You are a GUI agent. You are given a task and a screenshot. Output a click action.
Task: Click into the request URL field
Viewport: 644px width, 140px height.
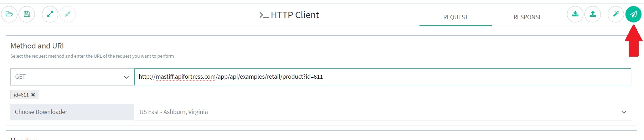pos(382,77)
